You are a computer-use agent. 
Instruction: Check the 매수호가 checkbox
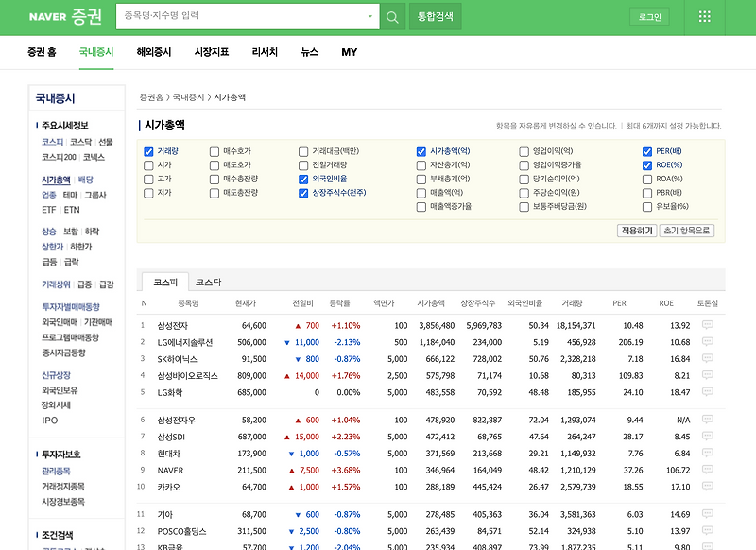click(x=215, y=152)
